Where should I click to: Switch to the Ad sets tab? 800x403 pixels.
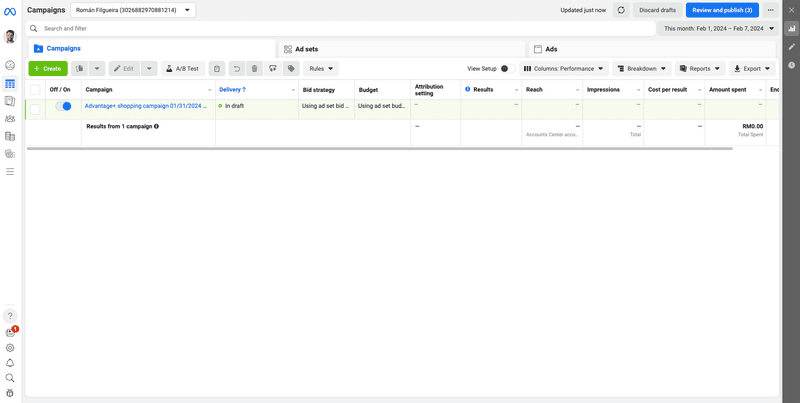(x=402, y=49)
